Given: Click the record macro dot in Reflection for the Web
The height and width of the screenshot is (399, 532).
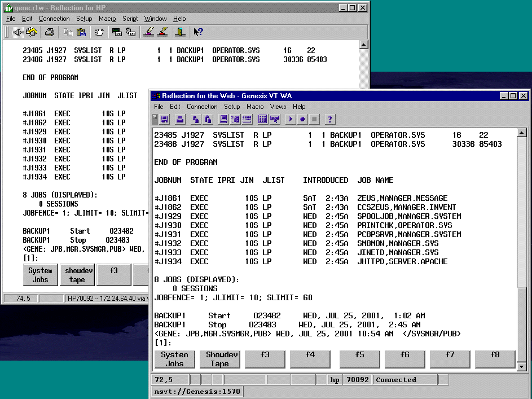Looking at the screenshot, I should [x=302, y=119].
